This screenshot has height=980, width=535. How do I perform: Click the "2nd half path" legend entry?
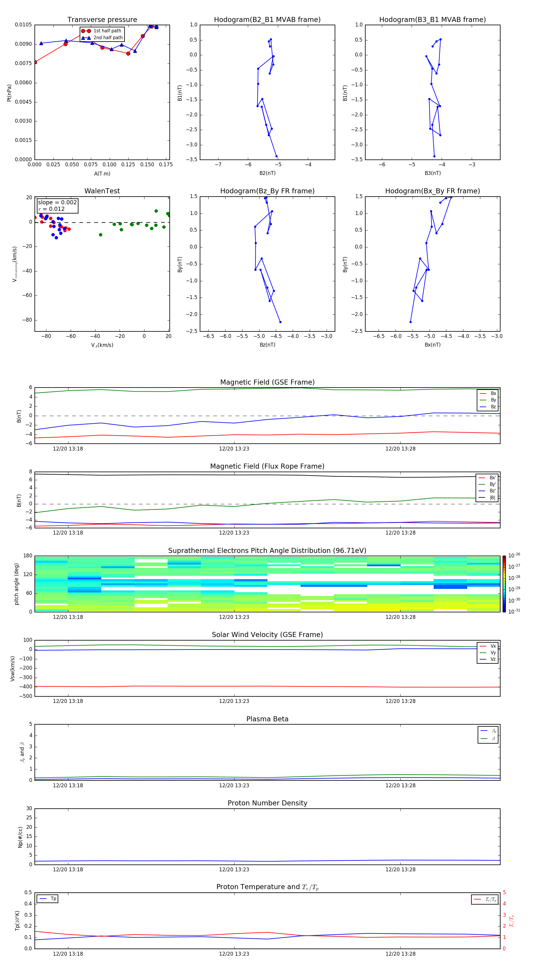pos(102,38)
